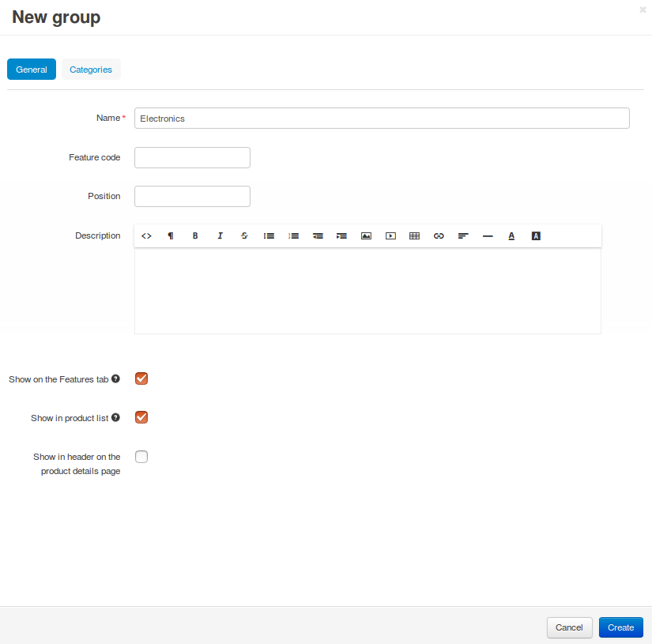Insert ordered numbered list in description
This screenshot has width=652, height=644.
click(x=293, y=236)
